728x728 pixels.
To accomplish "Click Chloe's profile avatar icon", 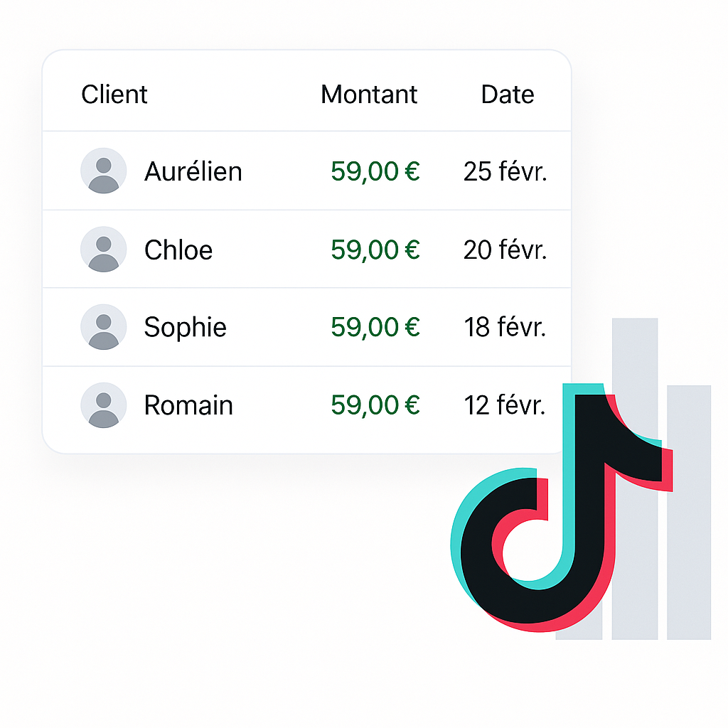I will pyautogui.click(x=104, y=250).
